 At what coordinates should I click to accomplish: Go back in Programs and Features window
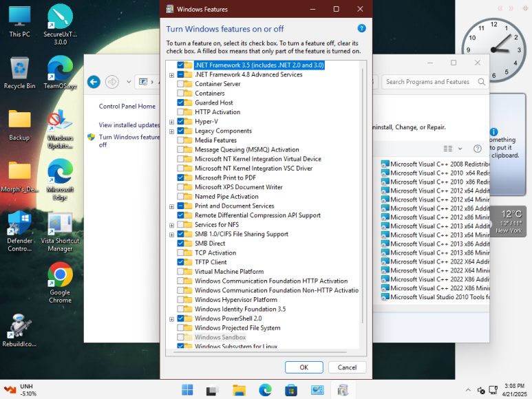tap(94, 82)
